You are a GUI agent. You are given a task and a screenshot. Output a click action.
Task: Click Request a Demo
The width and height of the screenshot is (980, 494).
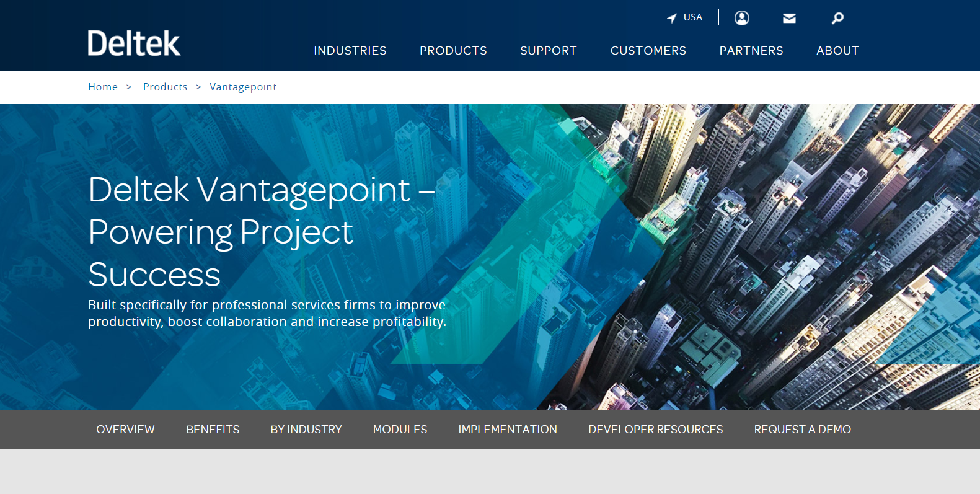tap(802, 430)
